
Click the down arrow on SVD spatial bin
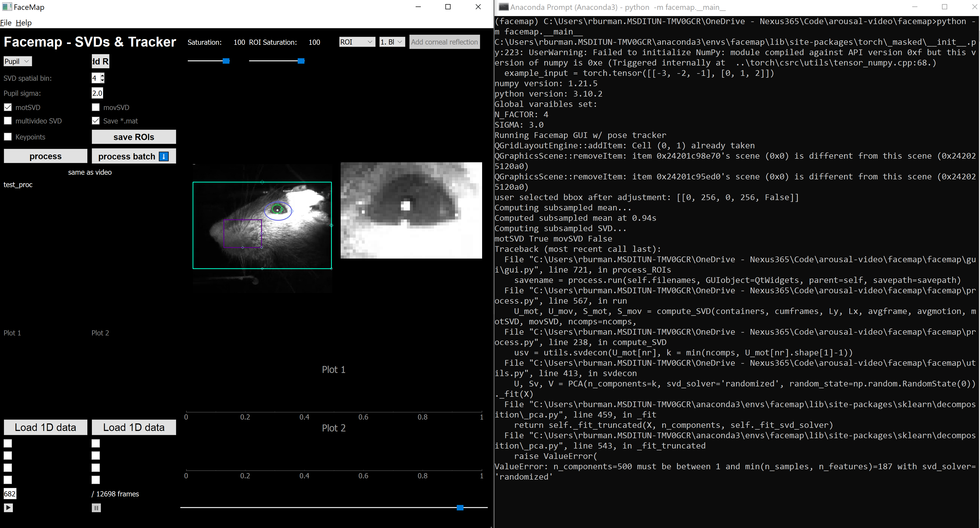pyautogui.click(x=102, y=80)
